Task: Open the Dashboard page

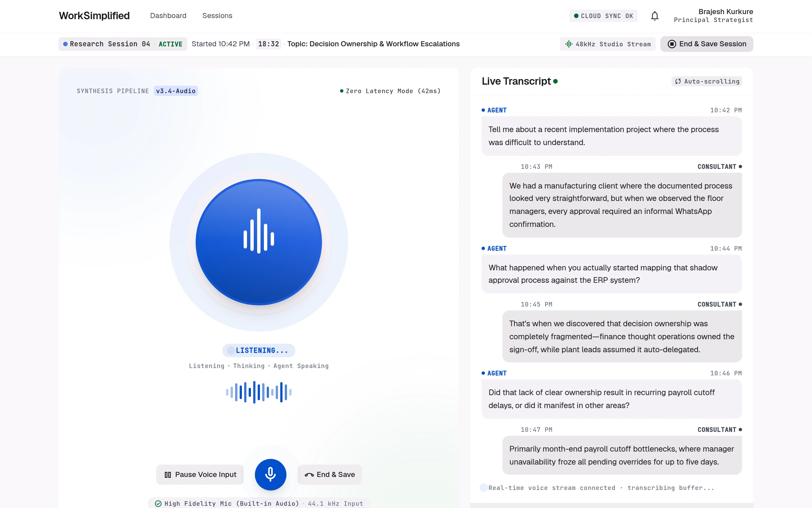Action: [168, 16]
